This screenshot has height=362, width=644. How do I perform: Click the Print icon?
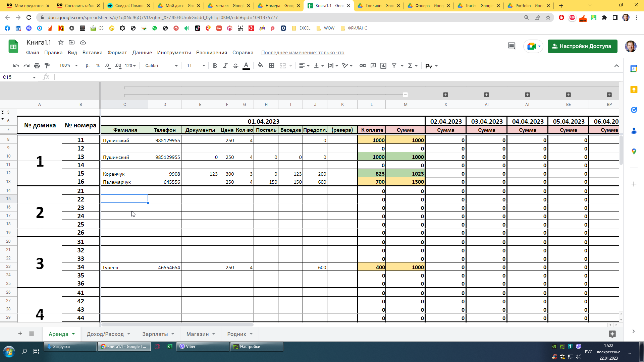(37, 66)
